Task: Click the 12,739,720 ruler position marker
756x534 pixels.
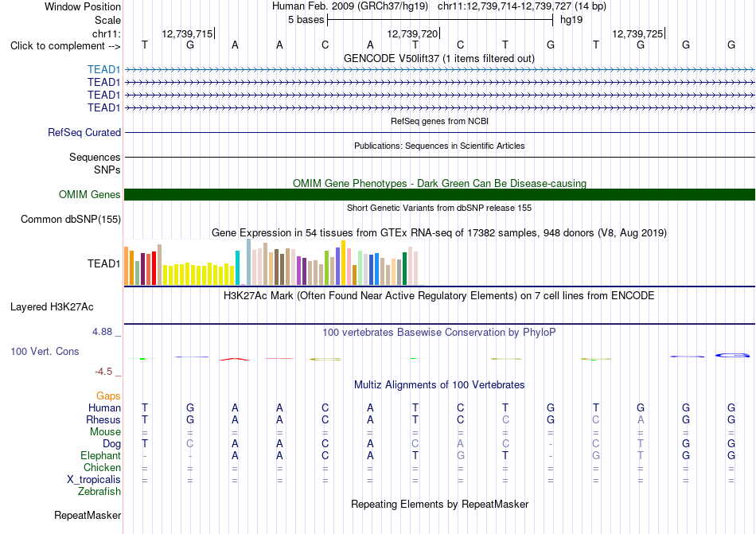Action: (414, 33)
